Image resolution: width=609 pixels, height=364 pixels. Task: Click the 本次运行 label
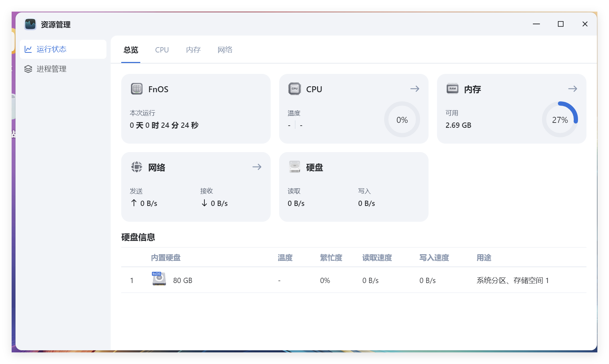click(142, 113)
